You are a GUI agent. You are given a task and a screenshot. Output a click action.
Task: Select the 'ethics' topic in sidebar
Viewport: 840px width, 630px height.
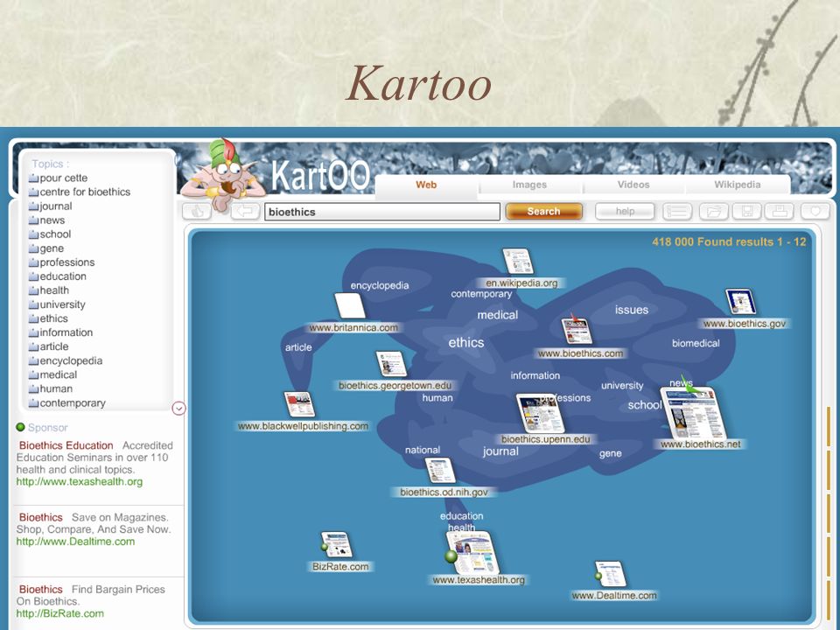[48, 318]
